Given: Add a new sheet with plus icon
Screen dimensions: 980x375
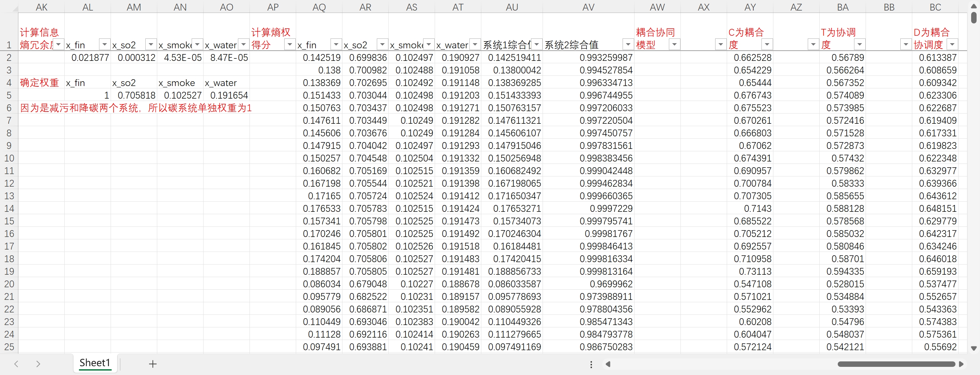Looking at the screenshot, I should 152,363.
